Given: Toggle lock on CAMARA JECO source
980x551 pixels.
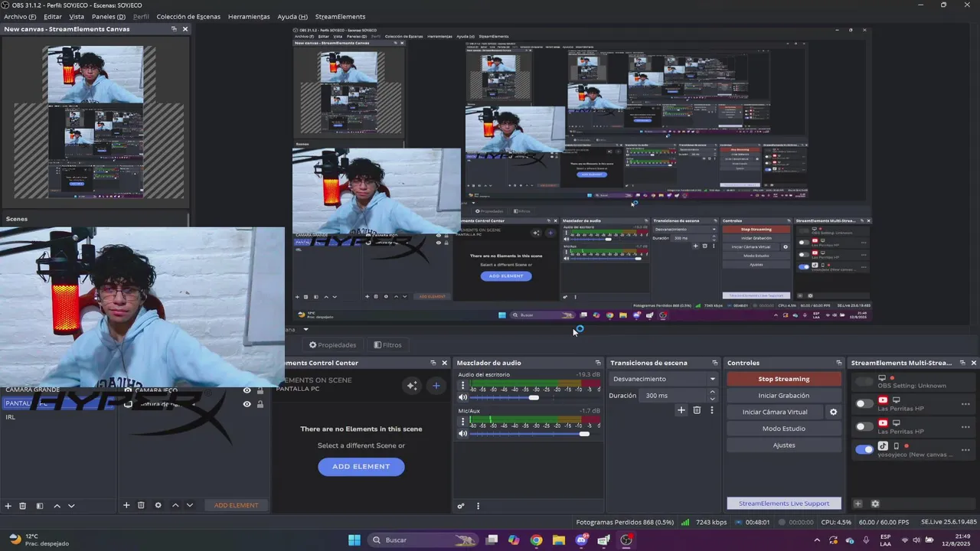Looking at the screenshot, I should click(260, 390).
